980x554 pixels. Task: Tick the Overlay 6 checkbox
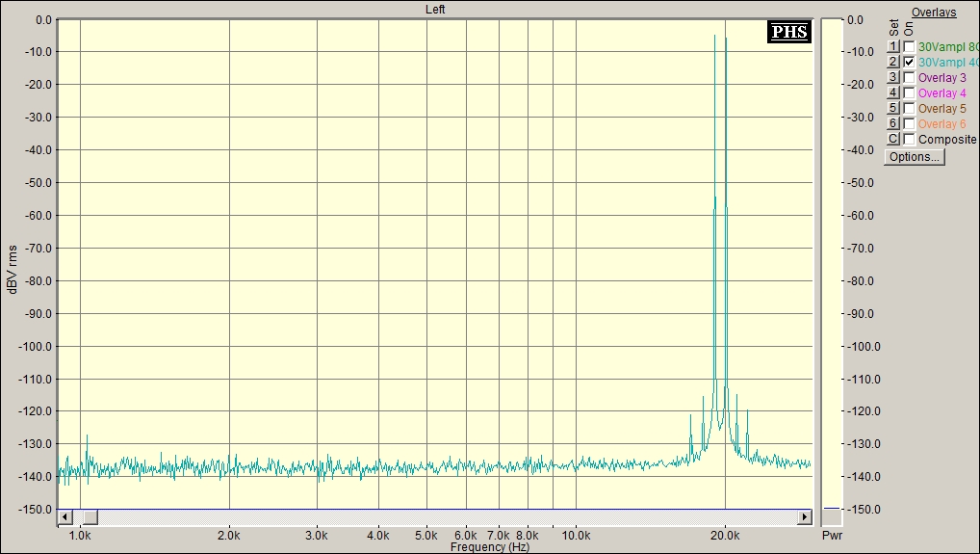tap(910, 123)
